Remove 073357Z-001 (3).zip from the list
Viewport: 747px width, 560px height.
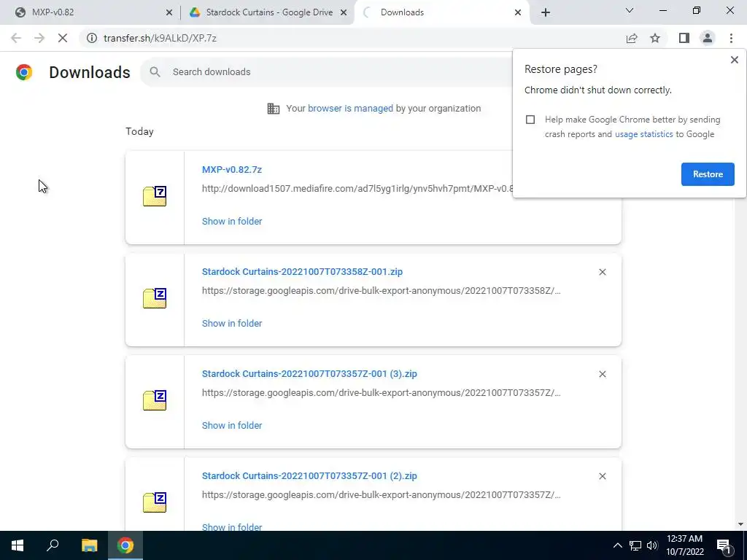coord(602,374)
